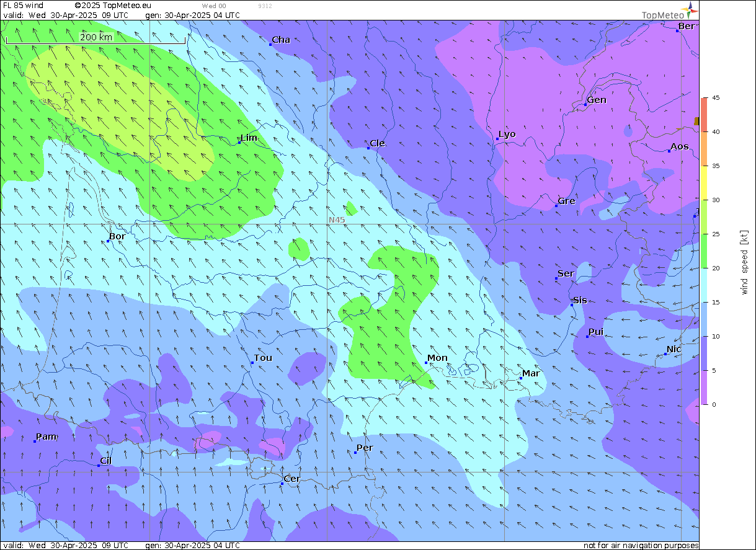The width and height of the screenshot is (756, 550).
Task: Click the 'Cer' city label
Action: [291, 479]
